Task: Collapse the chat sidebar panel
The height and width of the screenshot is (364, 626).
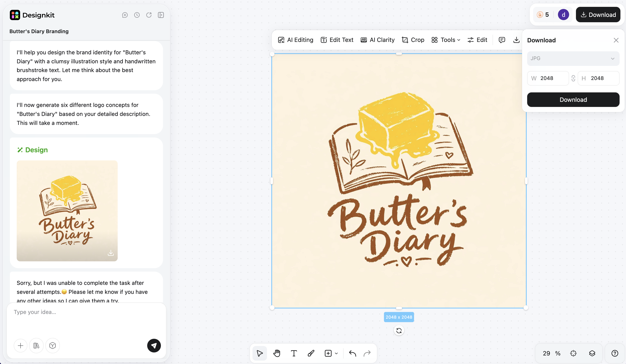Action: 161,15
